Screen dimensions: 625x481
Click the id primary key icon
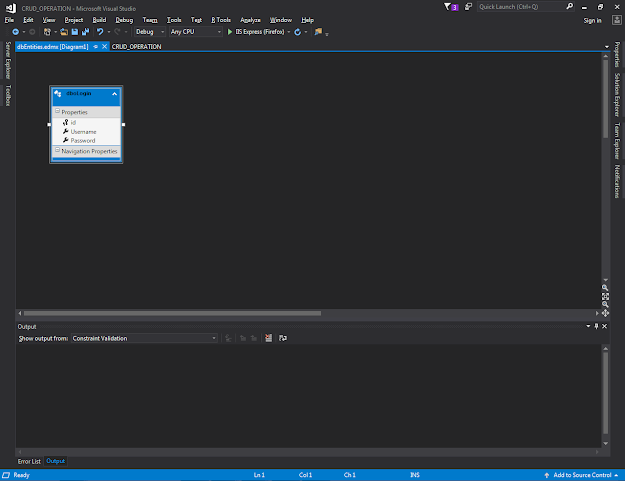(x=65, y=122)
